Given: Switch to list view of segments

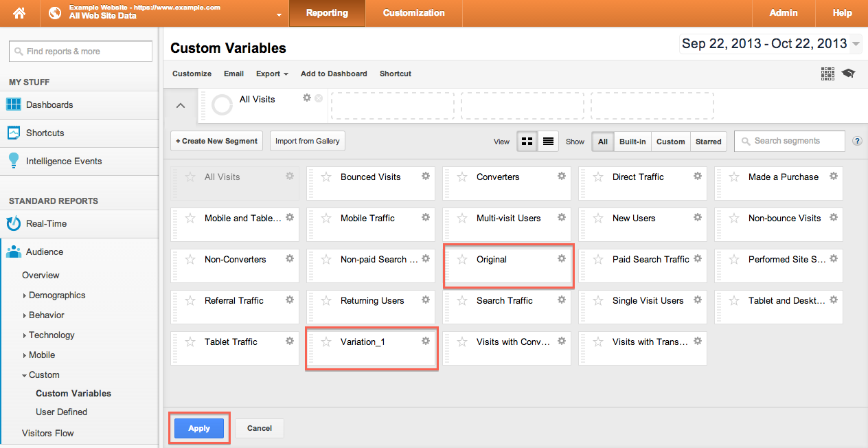Looking at the screenshot, I should (x=548, y=141).
